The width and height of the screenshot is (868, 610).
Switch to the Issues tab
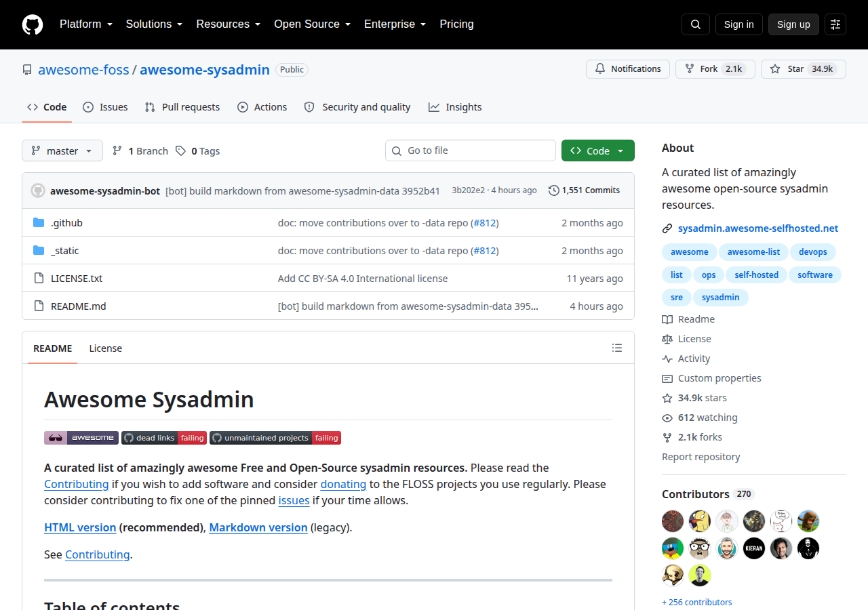pos(105,107)
